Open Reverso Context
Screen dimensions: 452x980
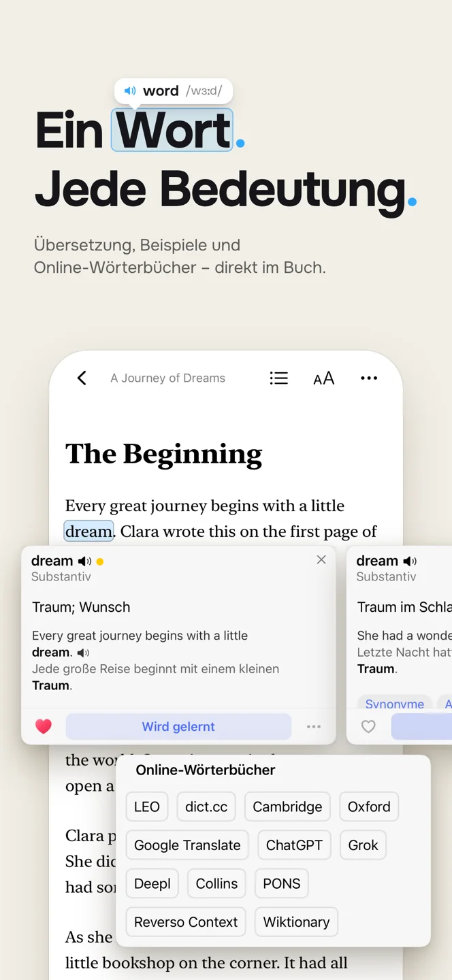[186, 922]
